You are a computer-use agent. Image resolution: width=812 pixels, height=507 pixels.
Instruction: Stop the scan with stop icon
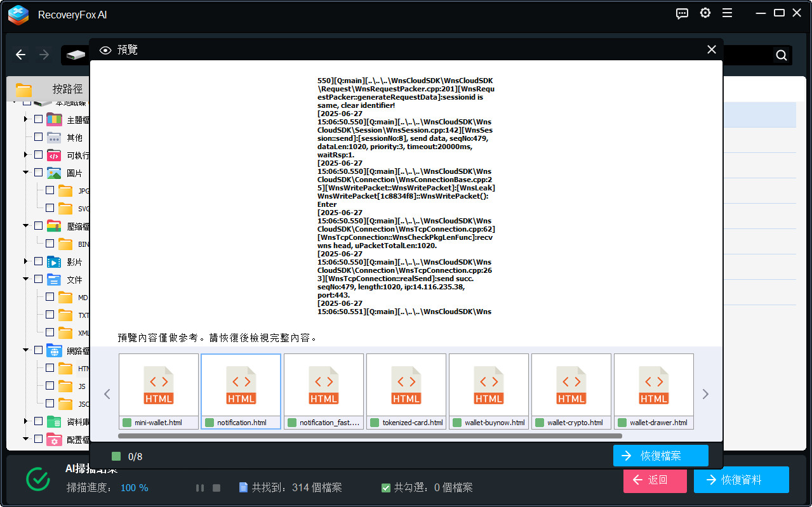216,488
